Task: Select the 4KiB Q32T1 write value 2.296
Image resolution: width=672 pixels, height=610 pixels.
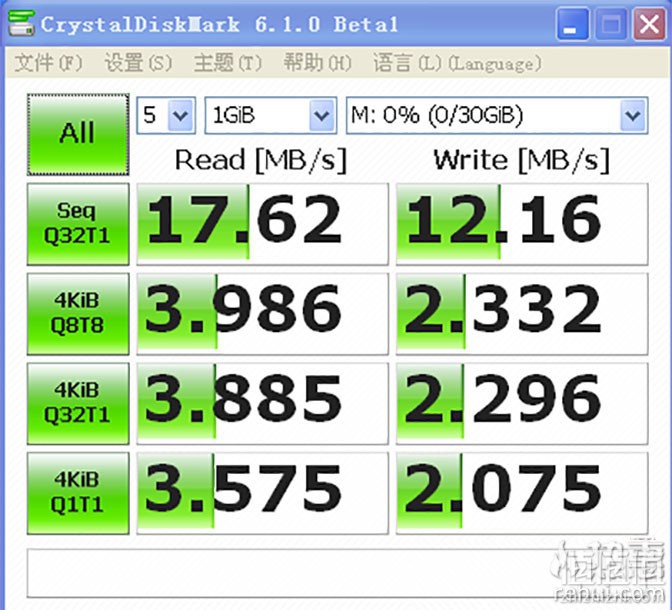Action: 522,403
